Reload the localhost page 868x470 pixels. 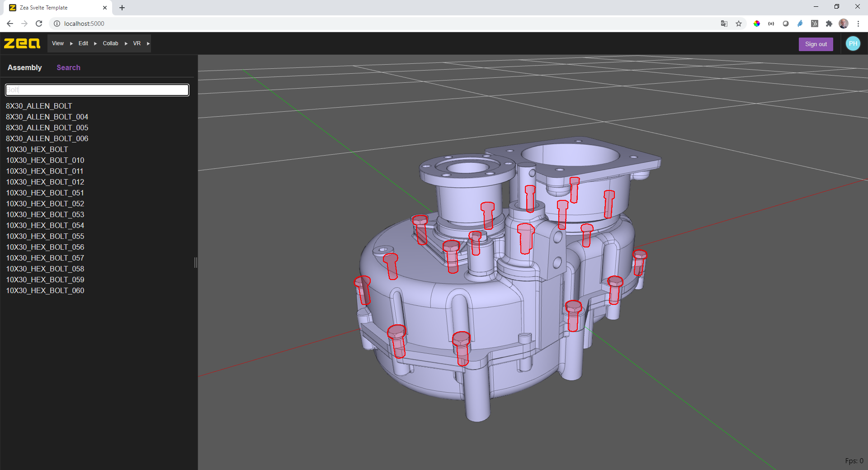tap(39, 24)
